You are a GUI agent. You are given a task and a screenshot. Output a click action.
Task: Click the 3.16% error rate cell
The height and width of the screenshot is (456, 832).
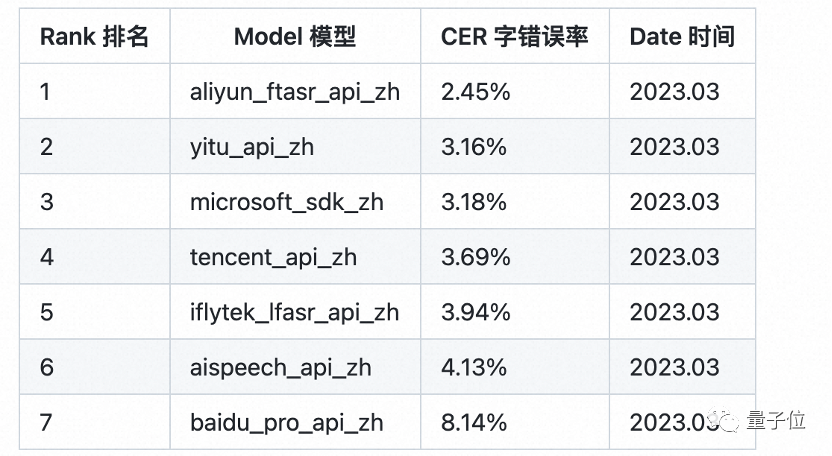pyautogui.click(x=474, y=147)
